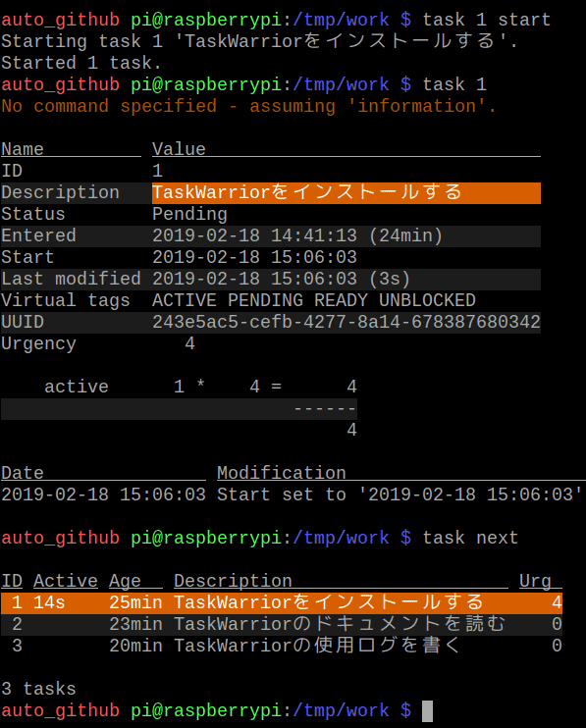
Task: Click the virtual tags 'ACTIVE PENDING READY UNBLOCKED'
Action: pos(314,300)
